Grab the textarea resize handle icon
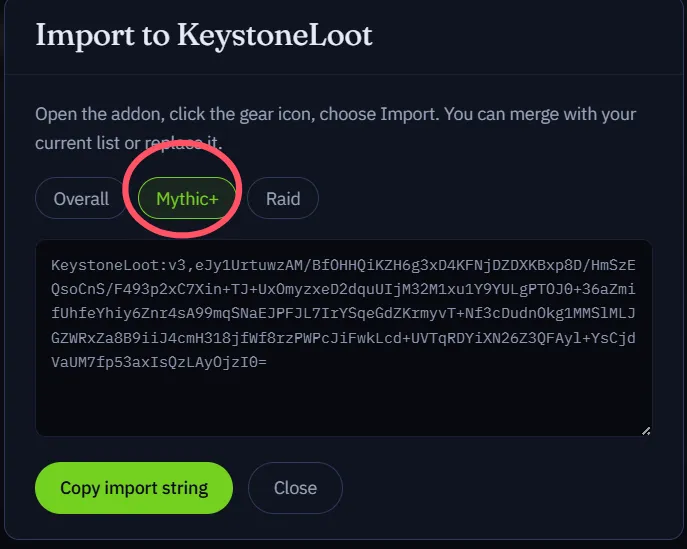The height and width of the screenshot is (549, 687). (646, 431)
